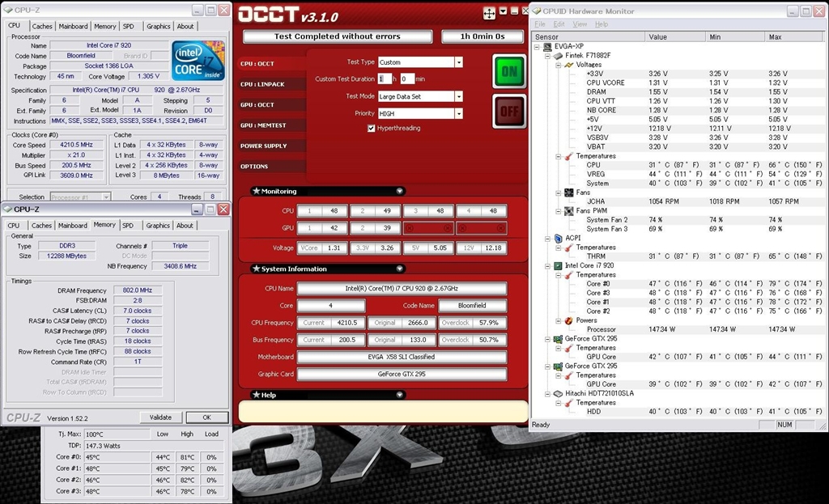Select the CPU : LINPACK tab

tap(272, 84)
